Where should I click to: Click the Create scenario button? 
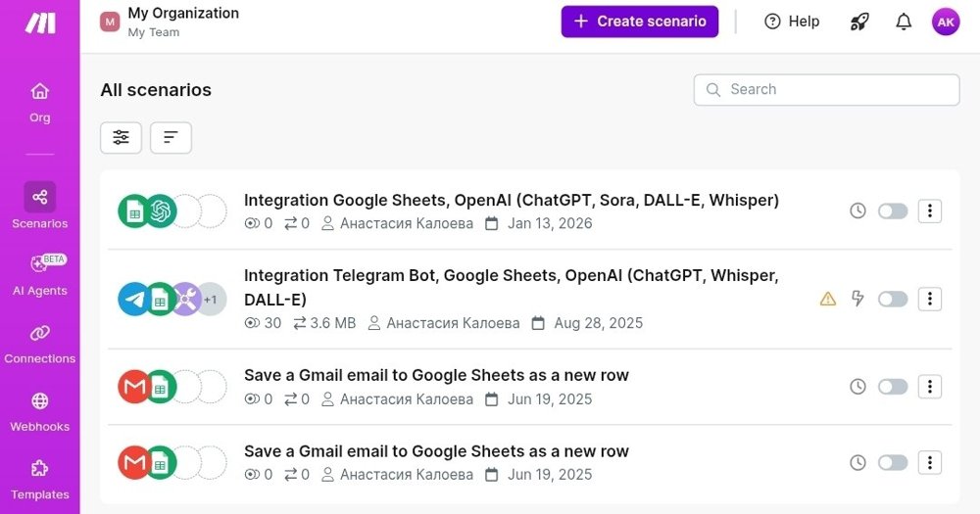[x=639, y=22]
